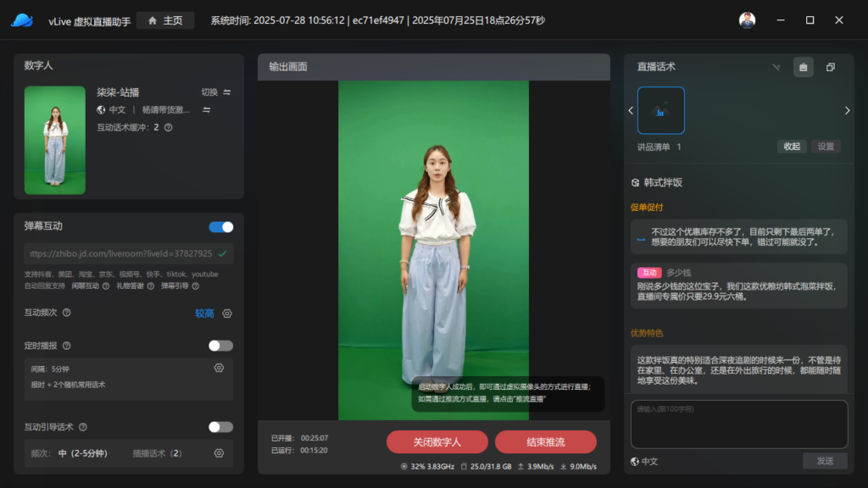Click 收起 to collapse the product list
Image resolution: width=868 pixels, height=488 pixels.
point(791,147)
